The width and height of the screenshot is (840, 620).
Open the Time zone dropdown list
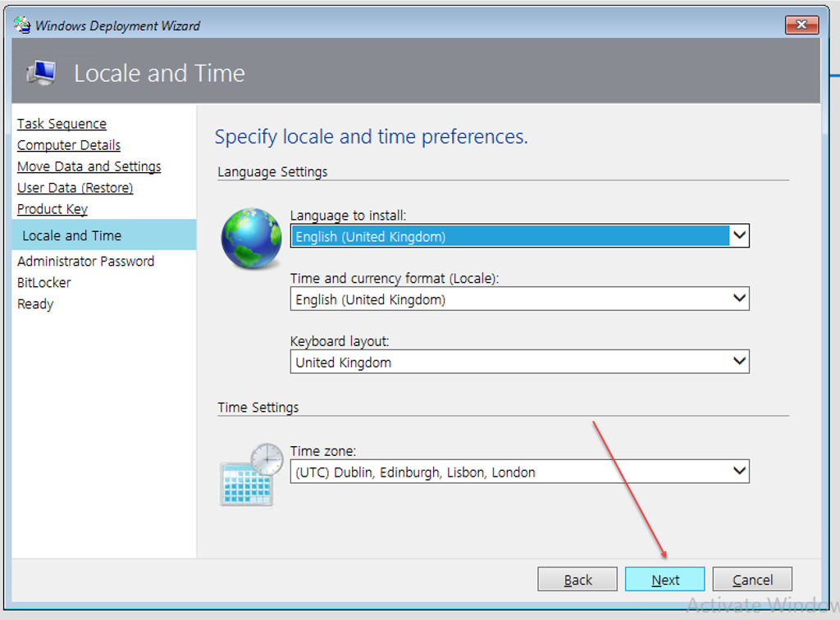tap(739, 472)
